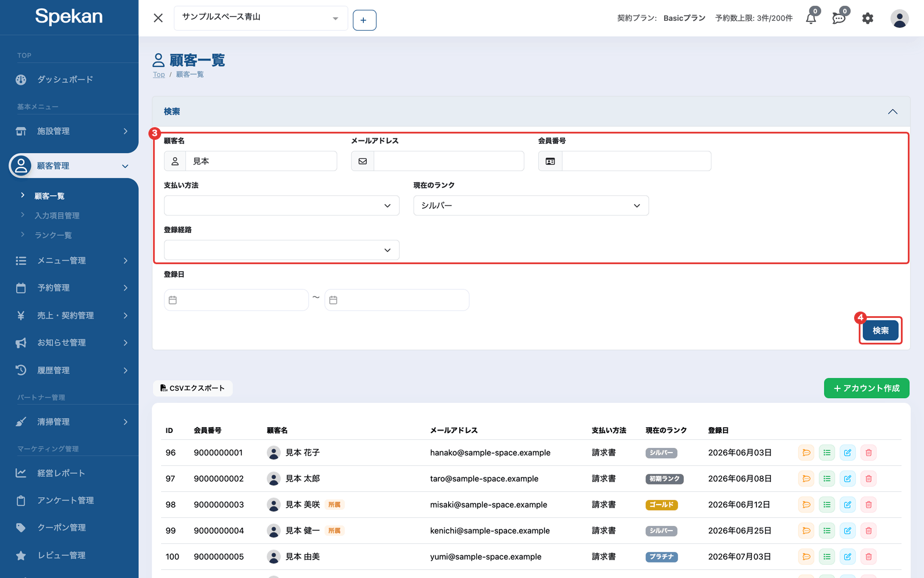Collapse the 検索 panel with the chevron
The width and height of the screenshot is (924, 578).
tap(893, 112)
